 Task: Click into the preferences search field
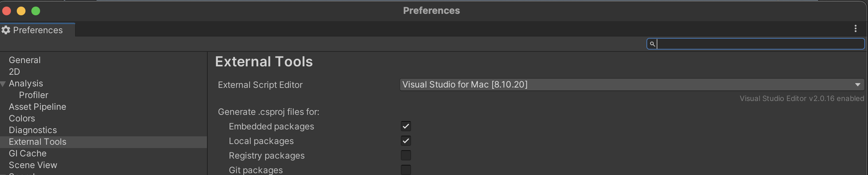[758, 44]
